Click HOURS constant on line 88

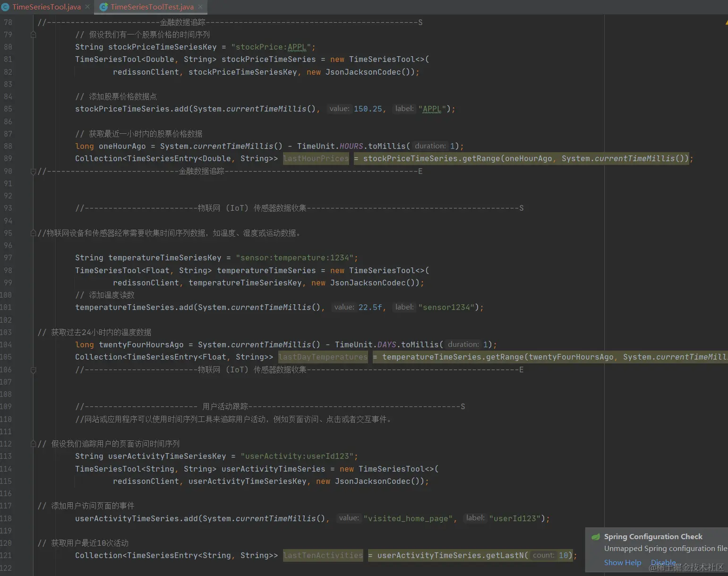pyautogui.click(x=351, y=146)
